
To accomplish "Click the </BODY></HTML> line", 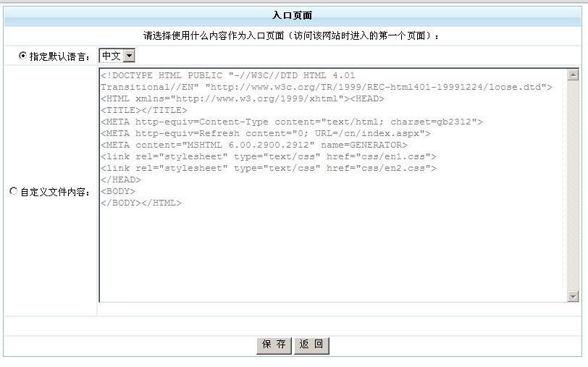I will tap(141, 203).
